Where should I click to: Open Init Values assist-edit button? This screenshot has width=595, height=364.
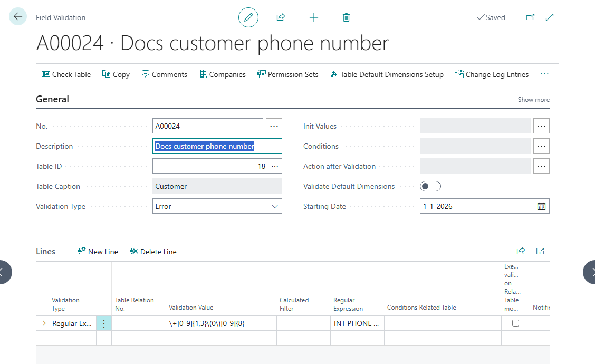pyautogui.click(x=542, y=126)
